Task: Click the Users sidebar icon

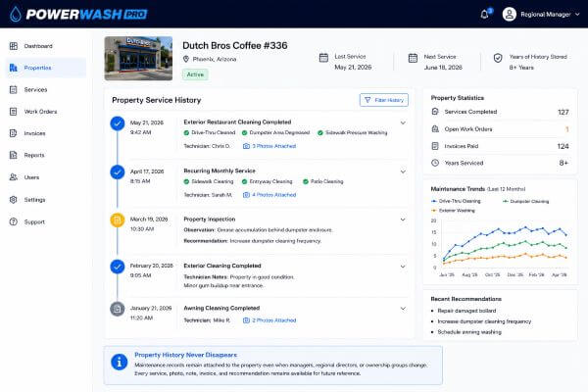Action: coord(13,177)
